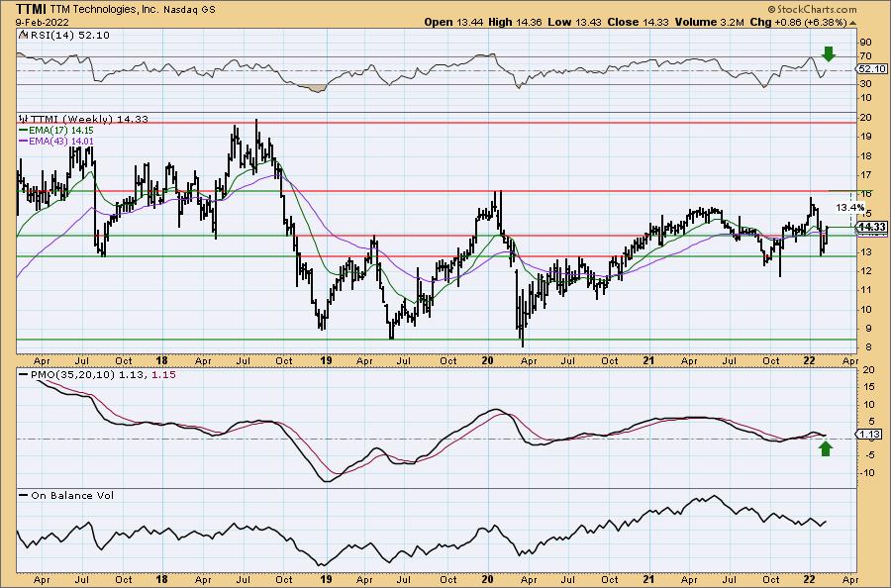The width and height of the screenshot is (891, 588).
Task: Click the TTMI ticker symbol in header
Action: pyautogui.click(x=32, y=9)
